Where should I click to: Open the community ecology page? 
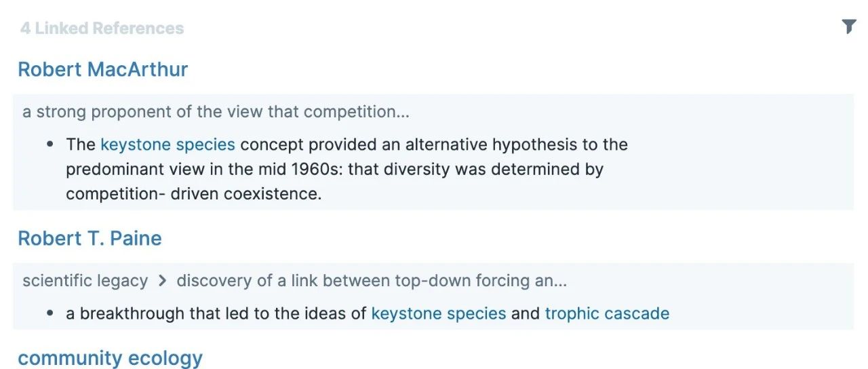110,358
